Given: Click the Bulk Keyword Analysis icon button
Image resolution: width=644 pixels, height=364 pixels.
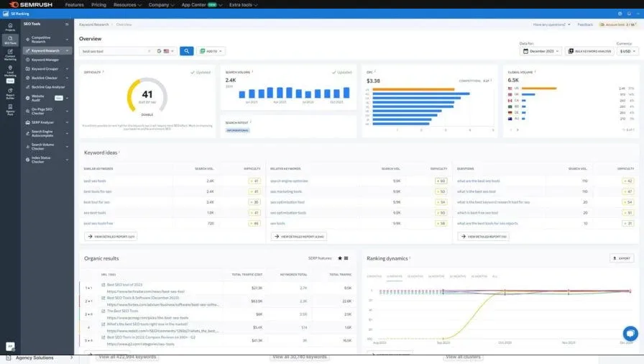Looking at the screenshot, I should pos(571,51).
